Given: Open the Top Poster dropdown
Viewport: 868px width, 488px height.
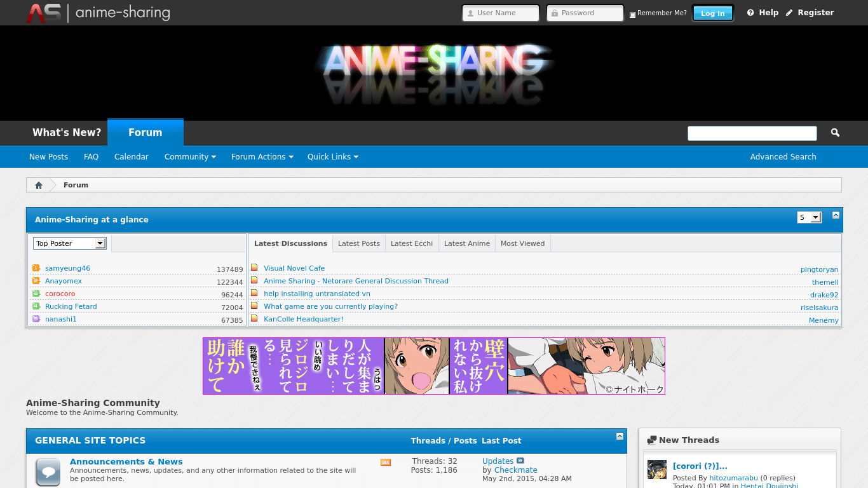Looking at the screenshot, I should point(69,243).
